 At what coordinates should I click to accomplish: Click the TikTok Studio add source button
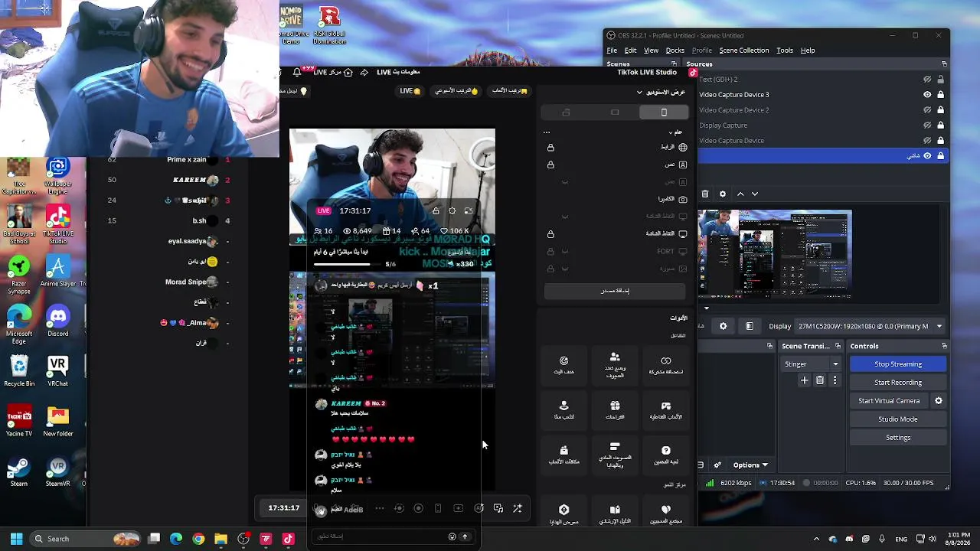tap(615, 291)
